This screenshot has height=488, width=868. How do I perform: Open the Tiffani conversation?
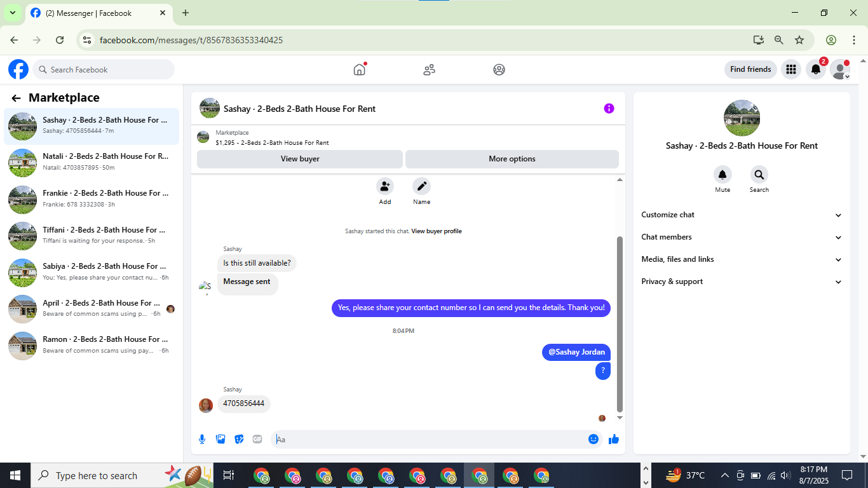pos(92,236)
